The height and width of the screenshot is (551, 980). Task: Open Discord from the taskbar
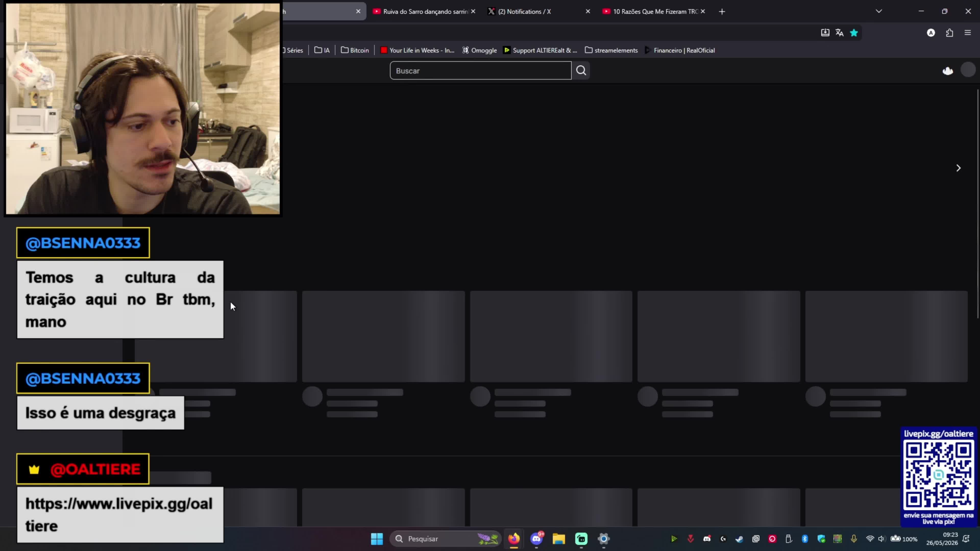536,539
